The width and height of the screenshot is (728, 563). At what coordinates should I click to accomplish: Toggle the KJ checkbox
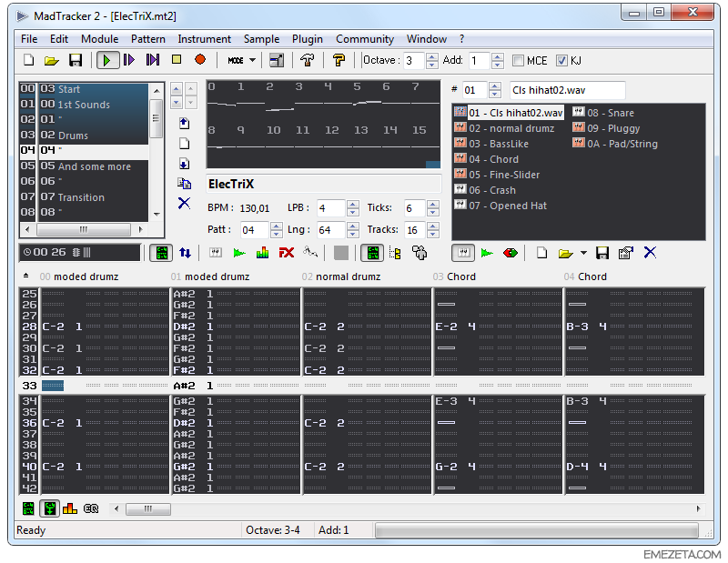click(x=561, y=61)
